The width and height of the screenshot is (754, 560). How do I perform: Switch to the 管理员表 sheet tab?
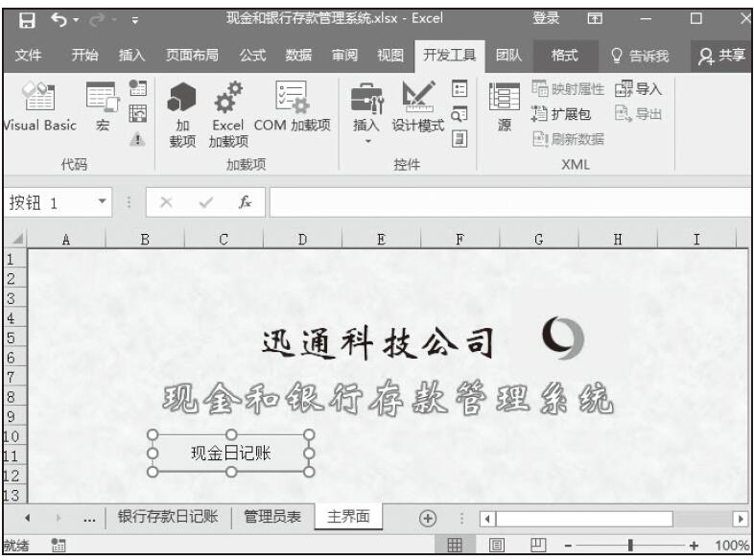click(271, 517)
